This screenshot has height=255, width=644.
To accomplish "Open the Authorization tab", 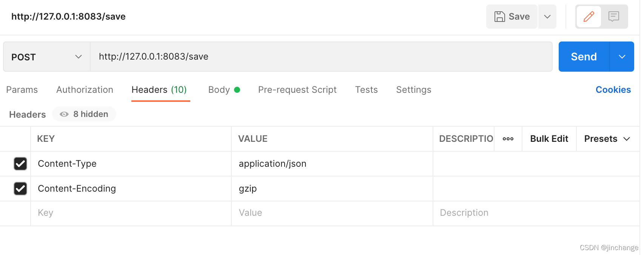I will pyautogui.click(x=85, y=90).
